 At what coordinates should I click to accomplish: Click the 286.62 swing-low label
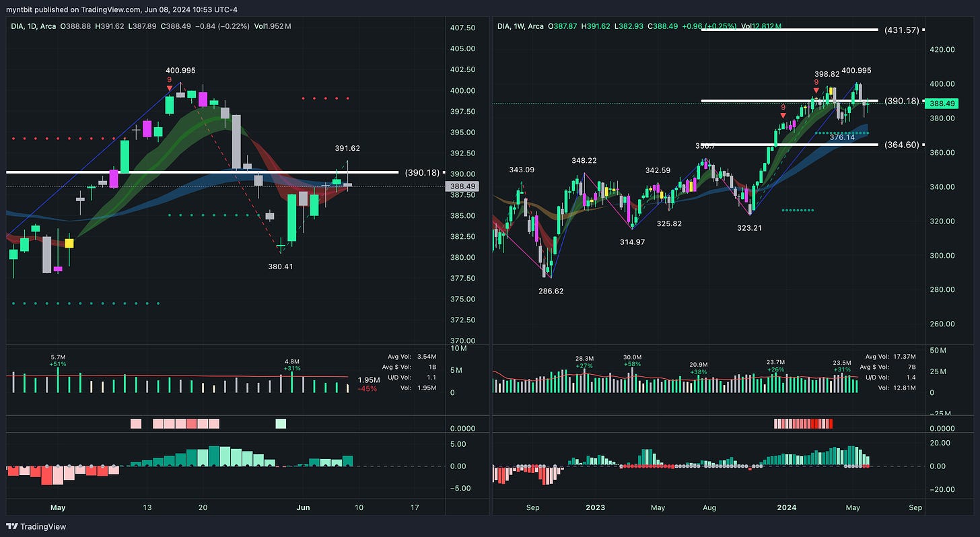point(551,291)
